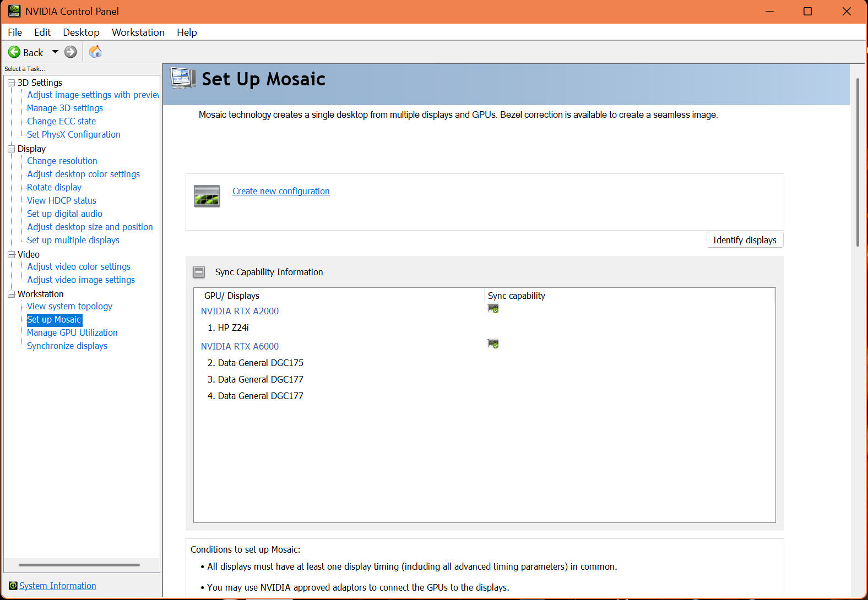The image size is (868, 600).
Task: Click the System Information icon
Action: tap(13, 586)
